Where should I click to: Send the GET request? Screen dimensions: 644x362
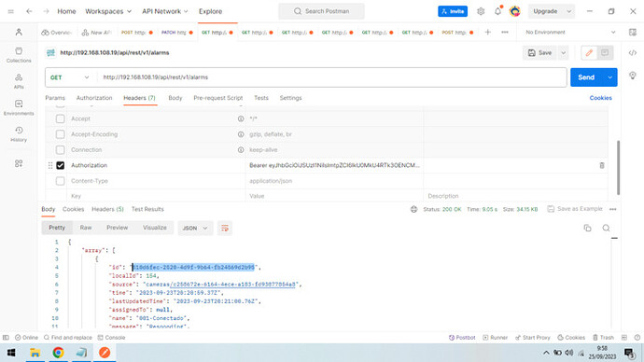586,77
